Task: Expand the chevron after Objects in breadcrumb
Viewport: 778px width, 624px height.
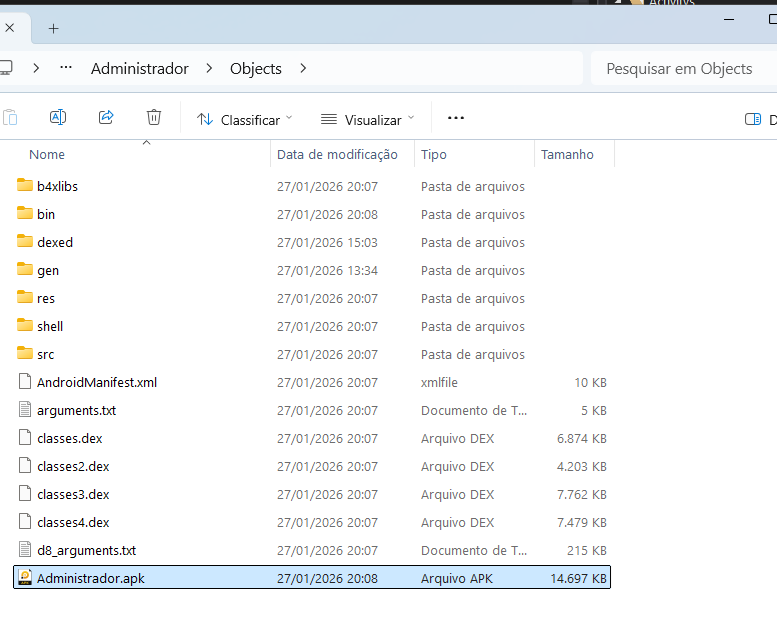Action: coord(303,68)
